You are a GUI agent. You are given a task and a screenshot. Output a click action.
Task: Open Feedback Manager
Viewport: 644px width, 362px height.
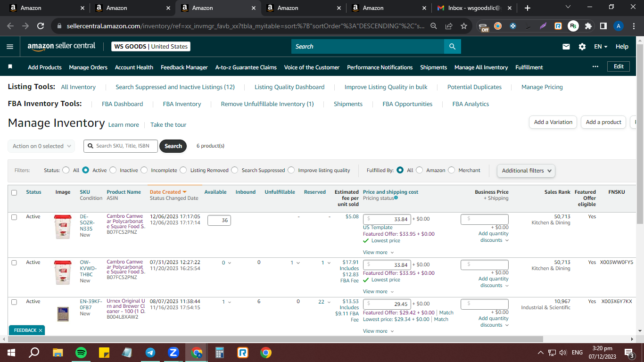184,67
